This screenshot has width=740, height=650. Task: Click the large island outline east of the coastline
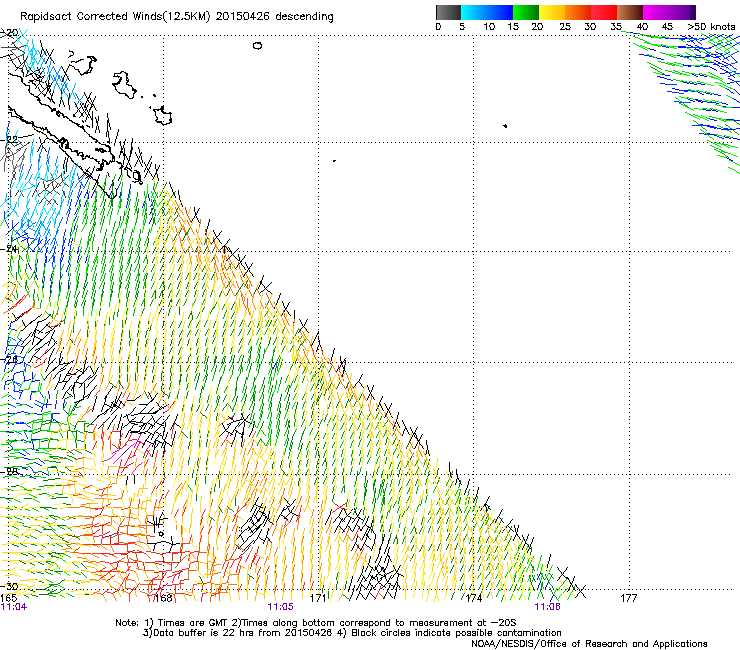click(x=124, y=84)
